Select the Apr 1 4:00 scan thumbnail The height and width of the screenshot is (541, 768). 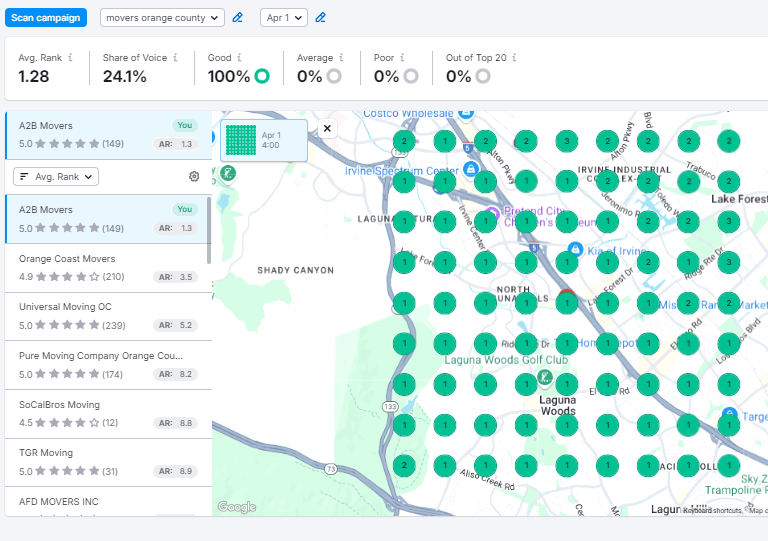[264, 141]
